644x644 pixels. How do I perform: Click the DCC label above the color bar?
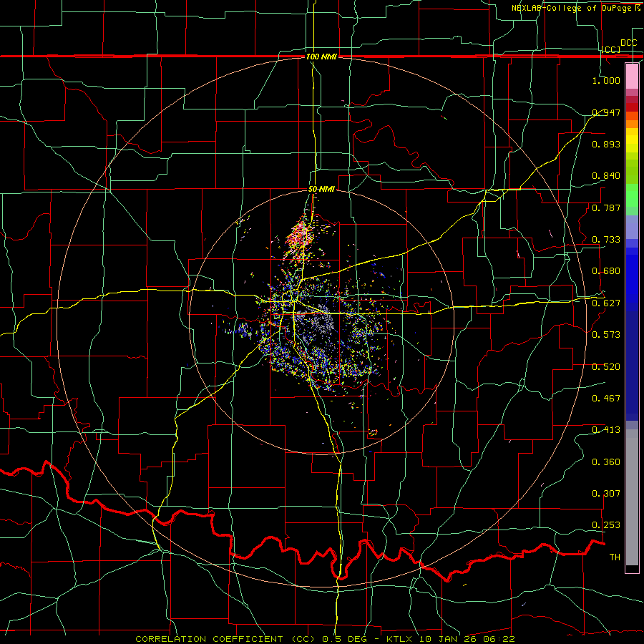tap(628, 43)
